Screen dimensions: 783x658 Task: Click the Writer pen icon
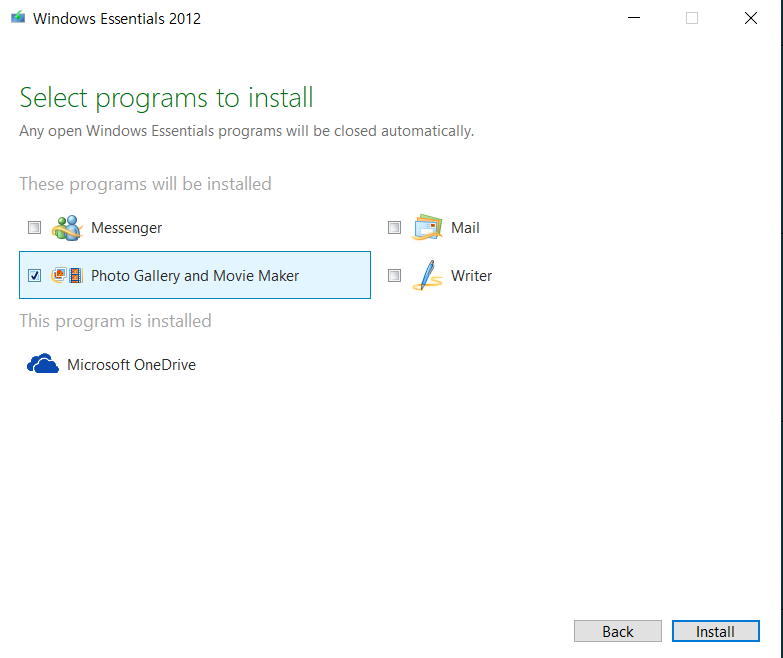(x=427, y=276)
